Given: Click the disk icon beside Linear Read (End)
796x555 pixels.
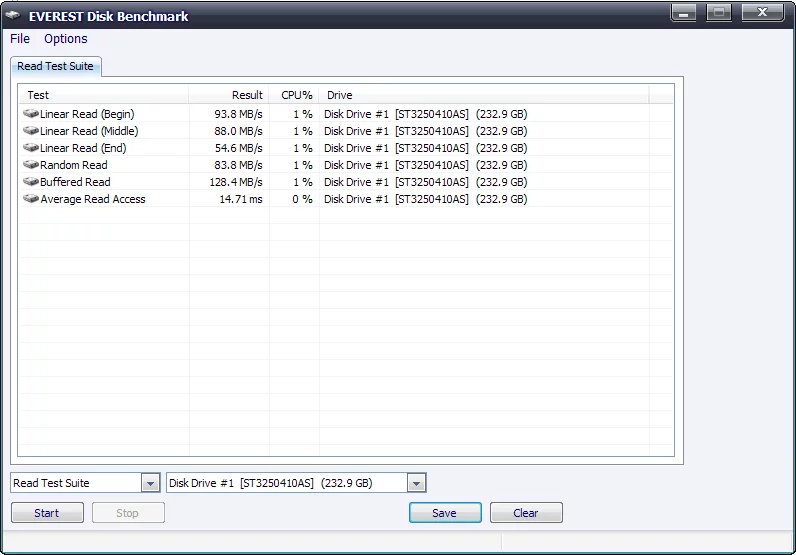Looking at the screenshot, I should pyautogui.click(x=31, y=148).
